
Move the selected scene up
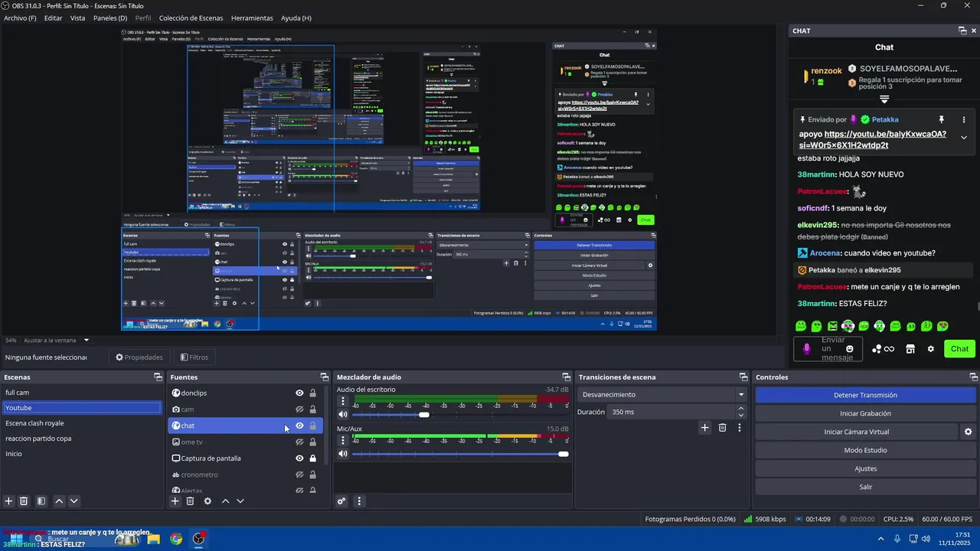59,501
